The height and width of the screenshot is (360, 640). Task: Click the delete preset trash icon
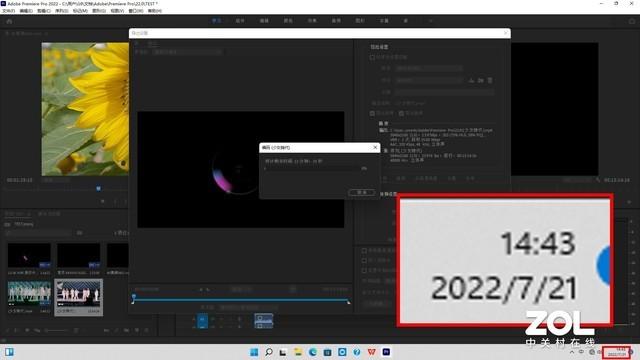[490, 80]
